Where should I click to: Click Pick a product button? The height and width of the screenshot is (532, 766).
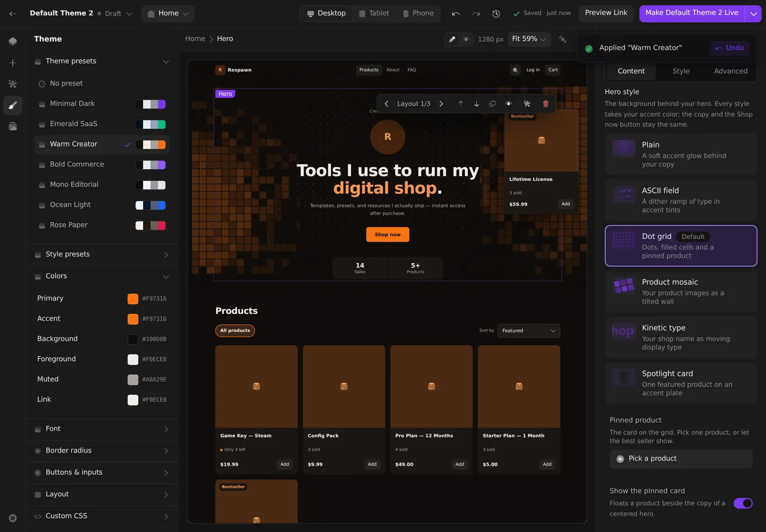point(681,459)
